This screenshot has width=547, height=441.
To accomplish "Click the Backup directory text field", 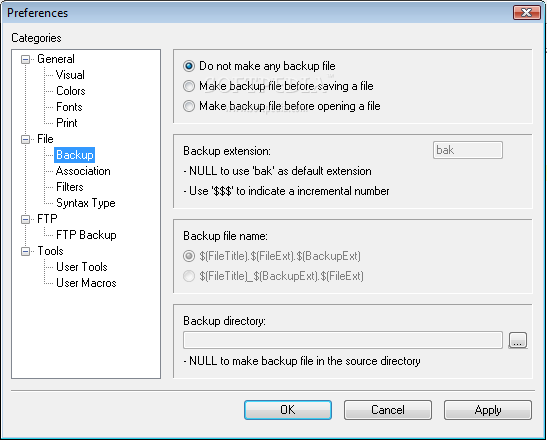I will [x=343, y=340].
